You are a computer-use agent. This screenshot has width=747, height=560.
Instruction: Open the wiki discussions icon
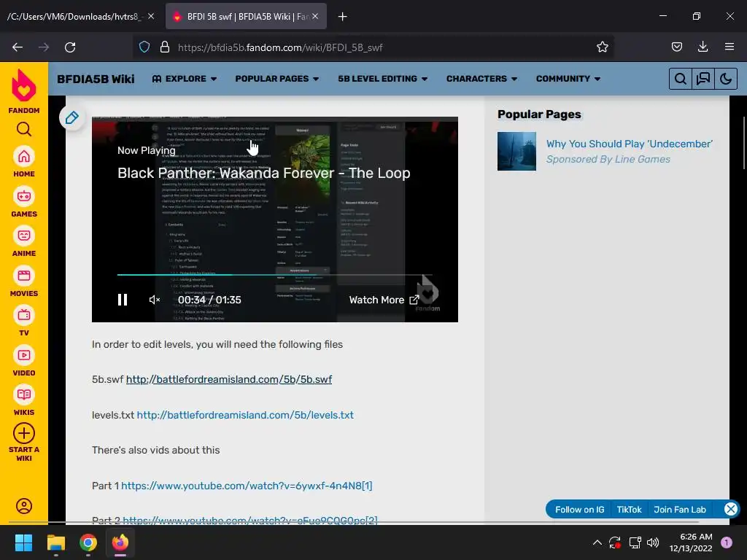[703, 79]
